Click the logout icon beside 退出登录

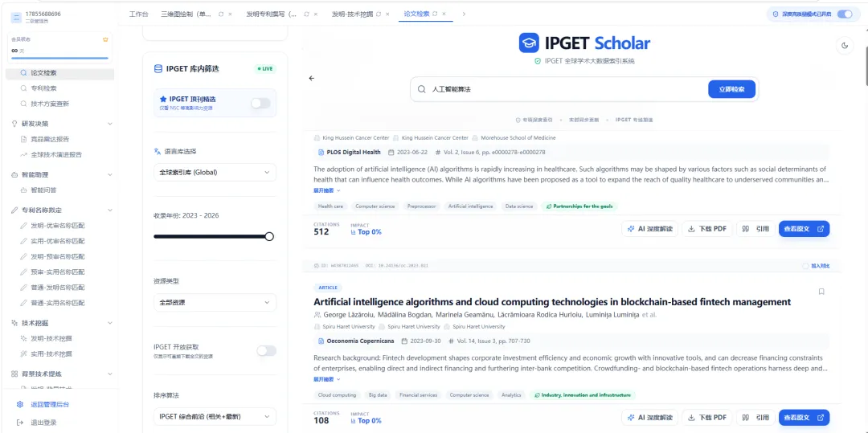pos(20,423)
